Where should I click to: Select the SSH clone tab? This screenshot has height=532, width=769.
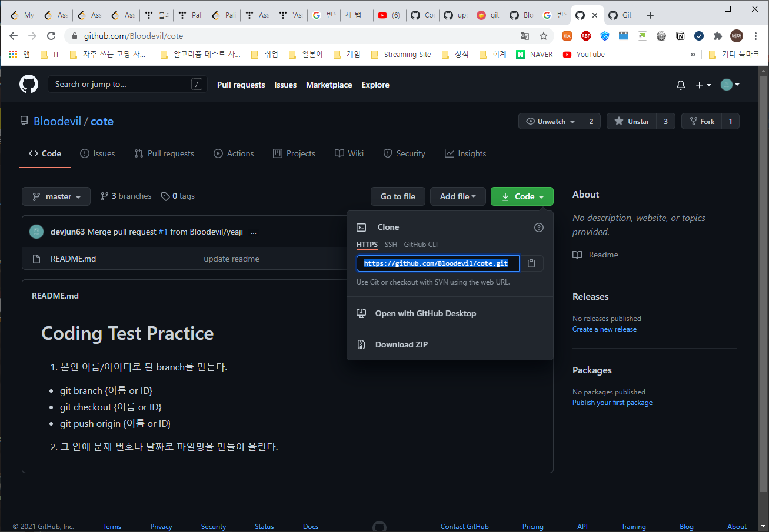(391, 245)
